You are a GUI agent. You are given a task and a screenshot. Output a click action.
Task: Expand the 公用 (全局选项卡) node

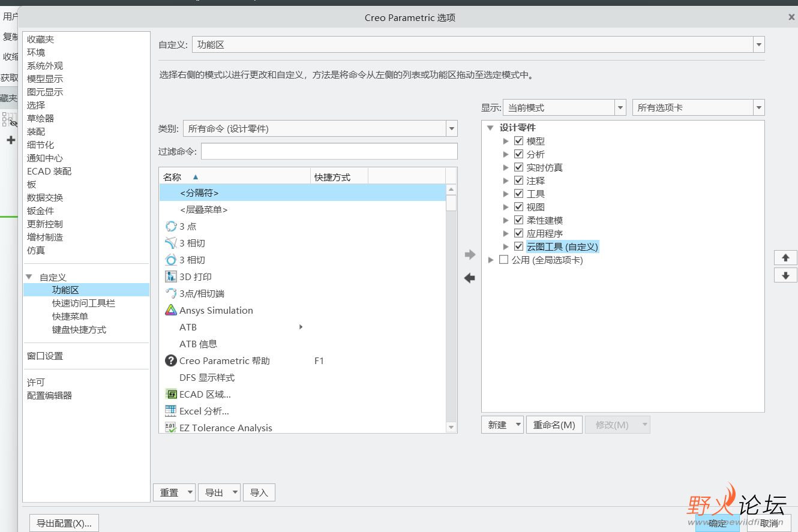491,260
